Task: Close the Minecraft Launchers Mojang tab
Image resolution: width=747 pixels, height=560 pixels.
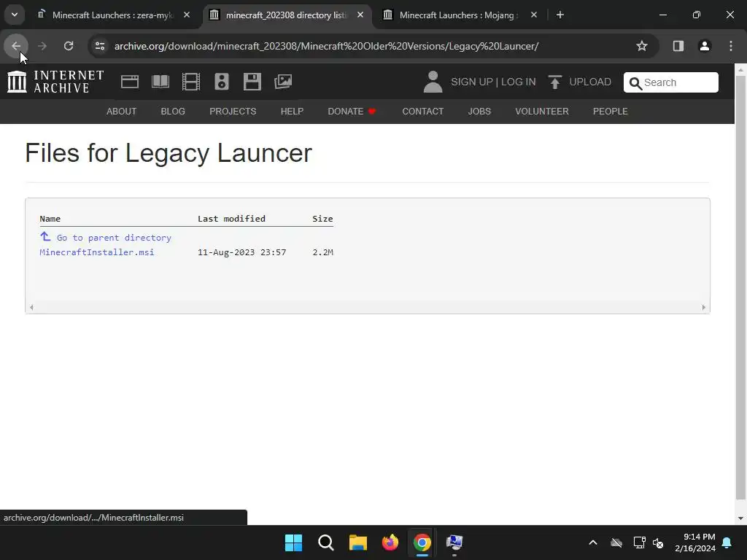Action: (533, 15)
